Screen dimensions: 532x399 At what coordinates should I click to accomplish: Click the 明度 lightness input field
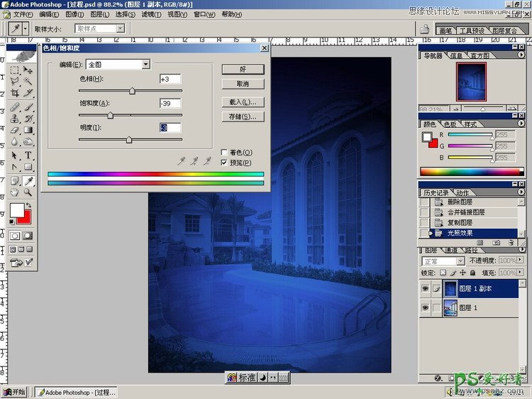click(170, 128)
